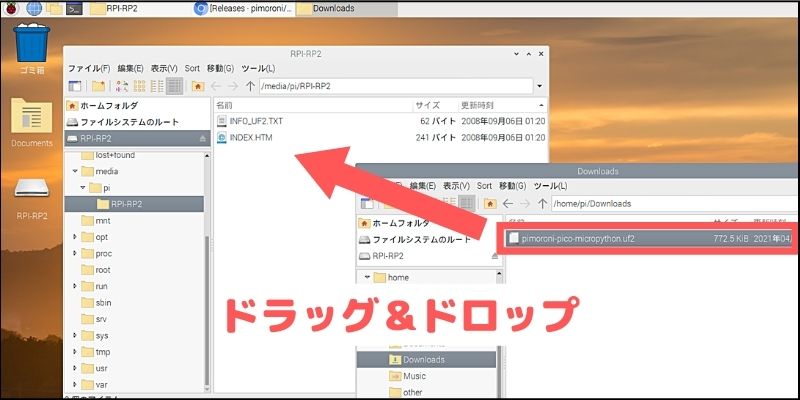Click forward arrow in RPI-RP2 window
Image resolution: width=800 pixels, height=400 pixels.
pyautogui.click(x=233, y=86)
